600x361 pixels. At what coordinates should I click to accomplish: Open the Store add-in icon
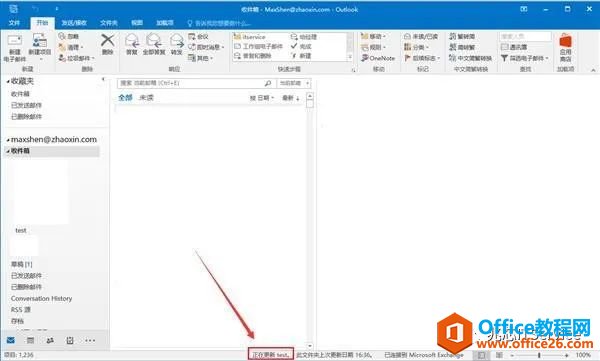[565, 40]
